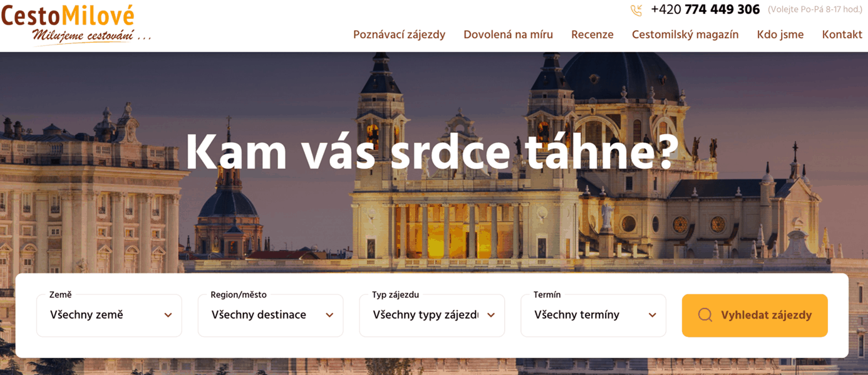Click the magnifier icon in search button

tap(705, 315)
